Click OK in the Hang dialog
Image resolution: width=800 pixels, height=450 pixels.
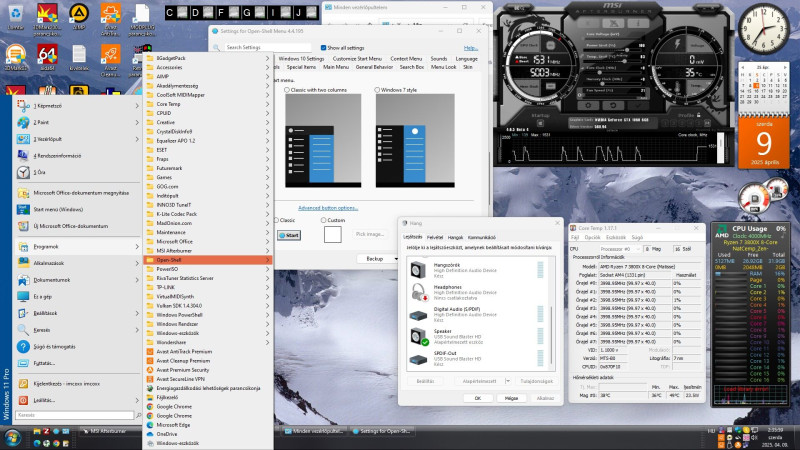478,398
